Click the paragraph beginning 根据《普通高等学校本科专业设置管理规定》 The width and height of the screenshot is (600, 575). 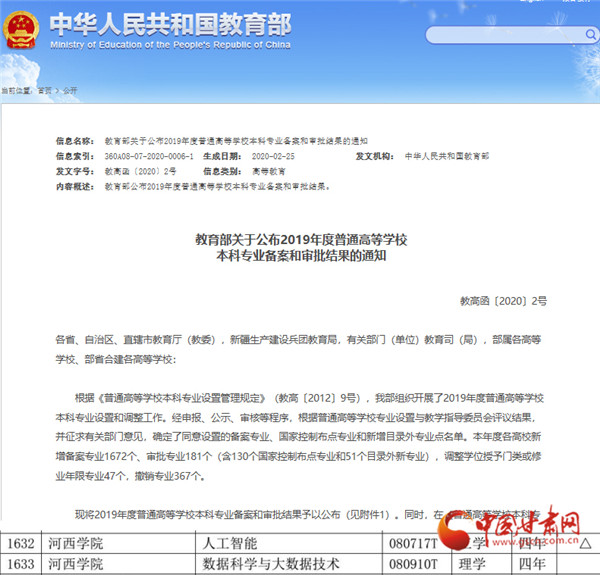coord(300,437)
